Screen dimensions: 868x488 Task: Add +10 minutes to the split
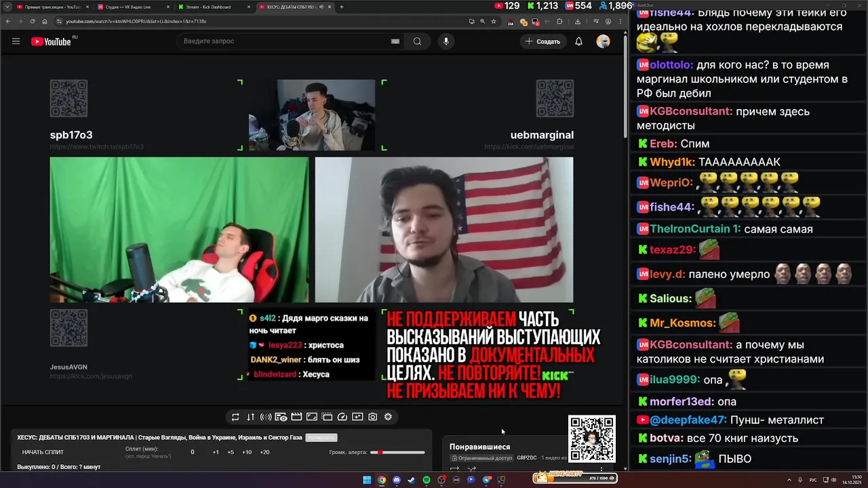tap(247, 452)
